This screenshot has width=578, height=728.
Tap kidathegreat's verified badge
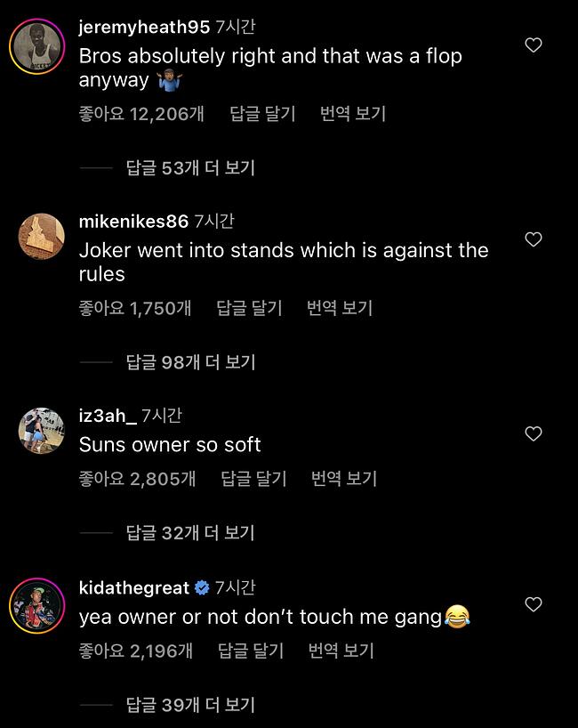(x=202, y=588)
